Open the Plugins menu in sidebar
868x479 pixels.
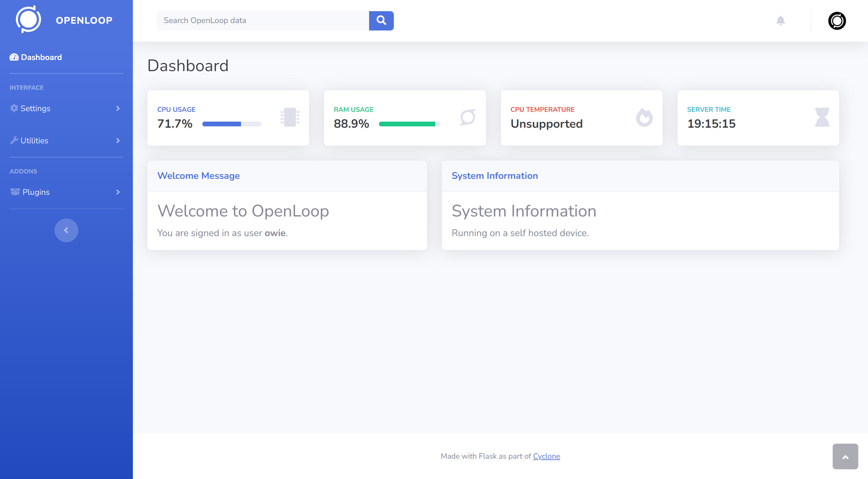(x=66, y=192)
